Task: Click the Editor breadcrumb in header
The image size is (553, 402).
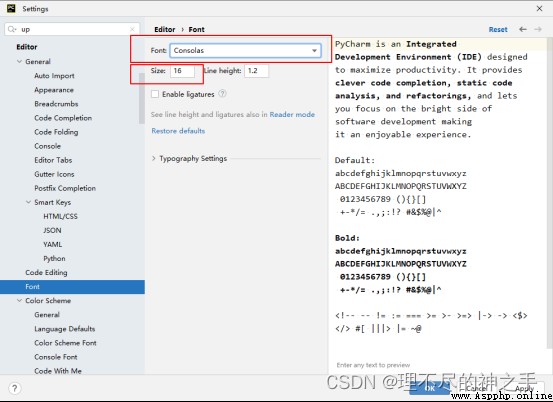Action: click(x=165, y=29)
